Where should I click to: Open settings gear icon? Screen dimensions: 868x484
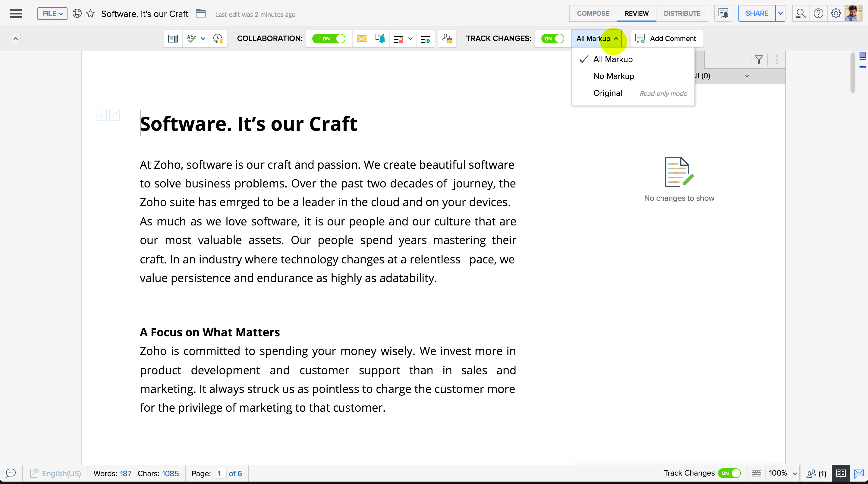836,14
